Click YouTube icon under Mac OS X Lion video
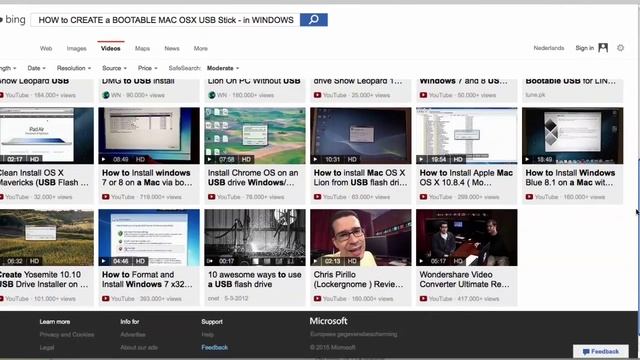 pyautogui.click(x=318, y=197)
